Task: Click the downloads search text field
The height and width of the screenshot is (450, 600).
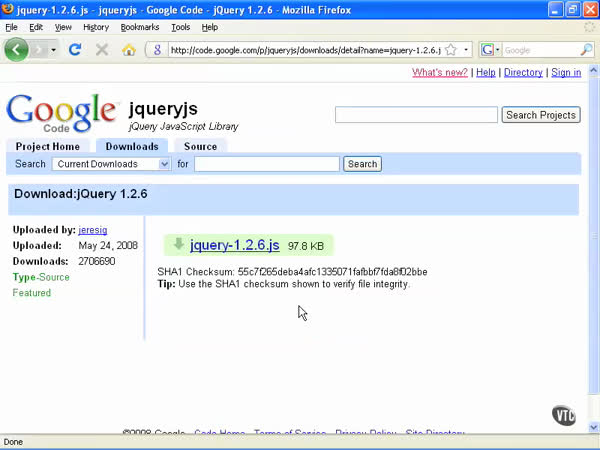Action: tap(266, 164)
